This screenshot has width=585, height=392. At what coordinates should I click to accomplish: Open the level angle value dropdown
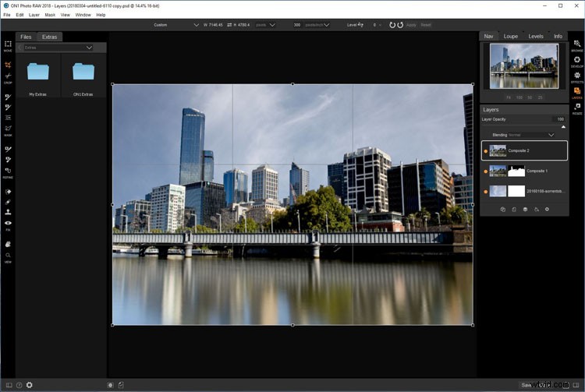pos(380,25)
